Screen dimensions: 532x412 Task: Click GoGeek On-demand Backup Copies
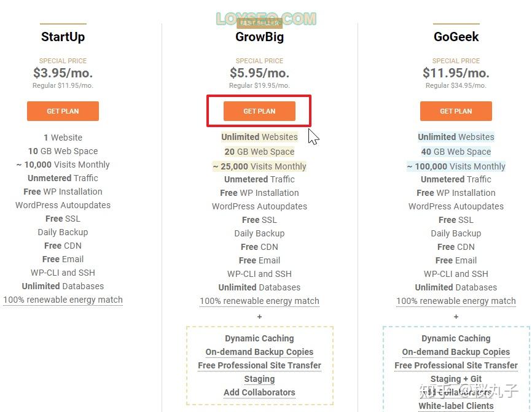pos(456,352)
